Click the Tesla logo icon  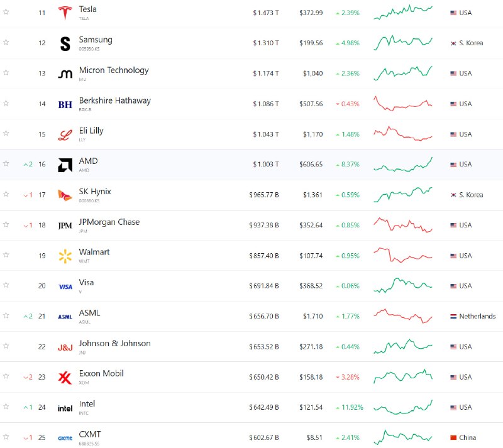pyautogui.click(x=65, y=13)
